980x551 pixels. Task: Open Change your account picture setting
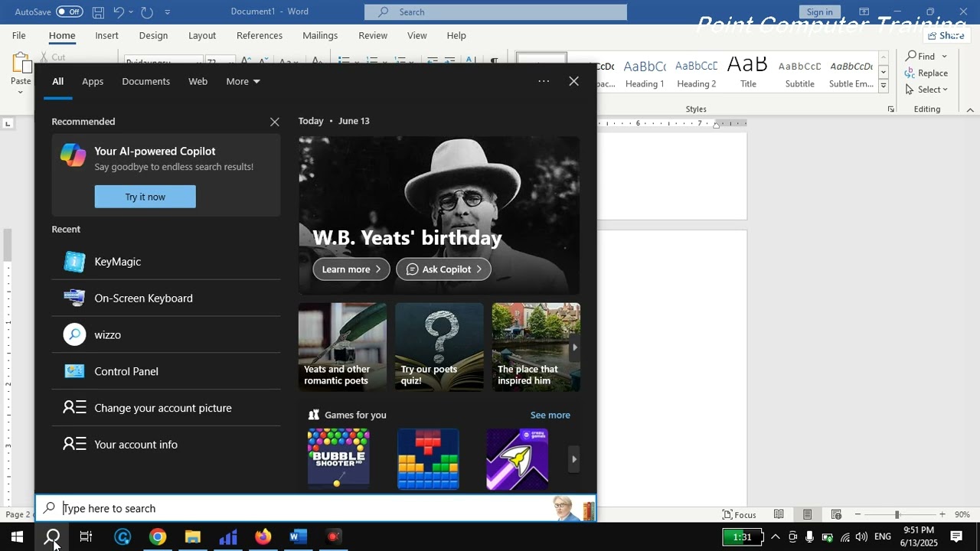(166, 408)
